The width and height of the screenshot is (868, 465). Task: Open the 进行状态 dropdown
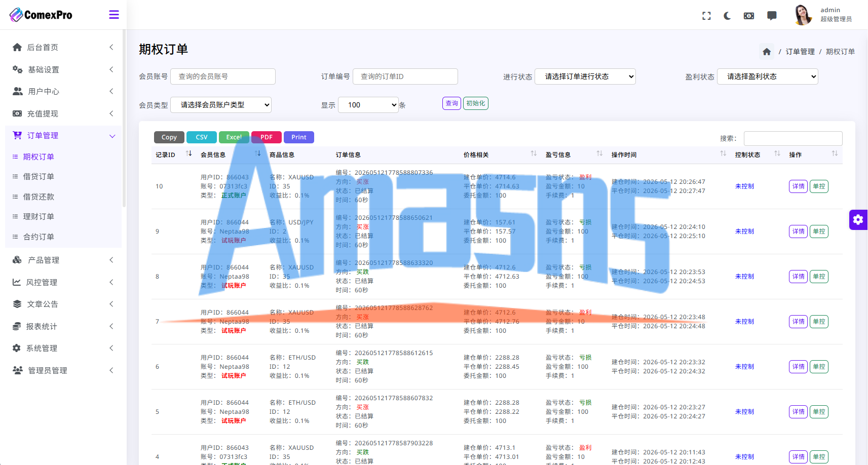[x=585, y=76]
